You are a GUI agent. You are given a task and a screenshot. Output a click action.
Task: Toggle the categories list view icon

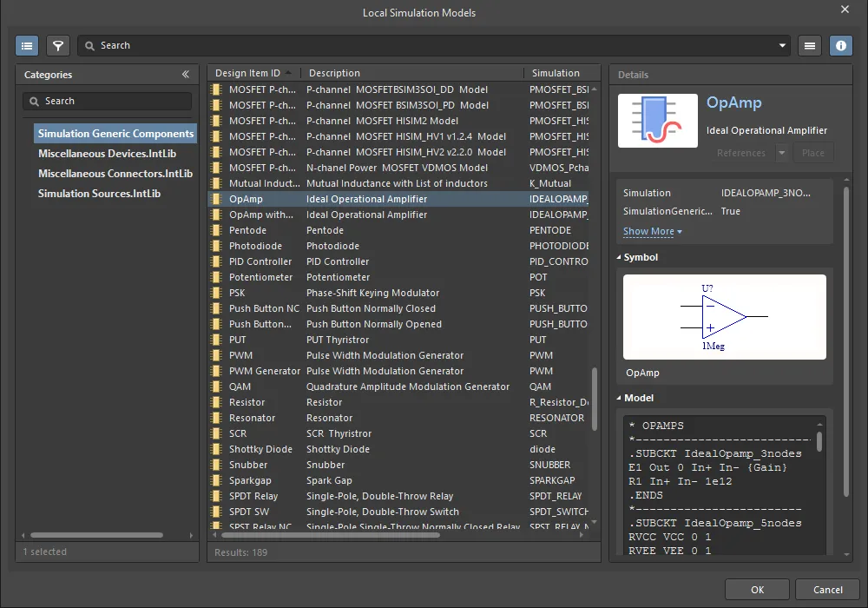tap(27, 45)
